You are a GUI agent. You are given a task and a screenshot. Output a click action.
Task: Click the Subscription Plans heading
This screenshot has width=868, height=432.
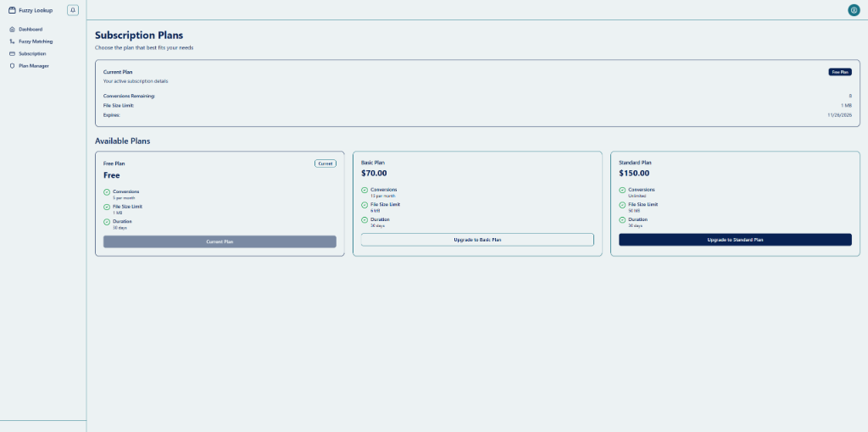tap(139, 36)
